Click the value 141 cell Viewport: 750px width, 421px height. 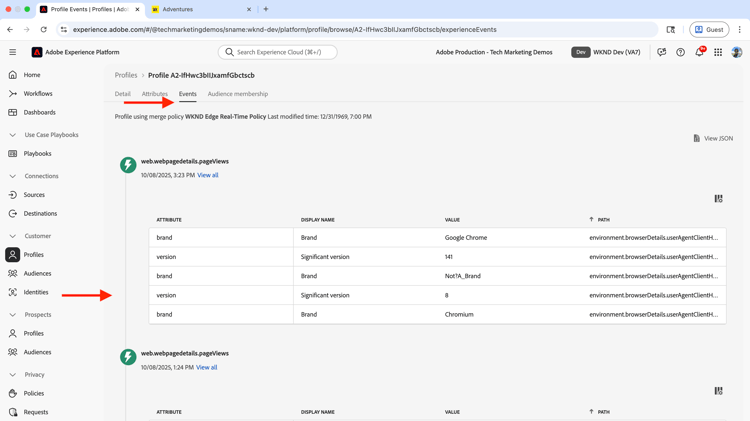449,257
